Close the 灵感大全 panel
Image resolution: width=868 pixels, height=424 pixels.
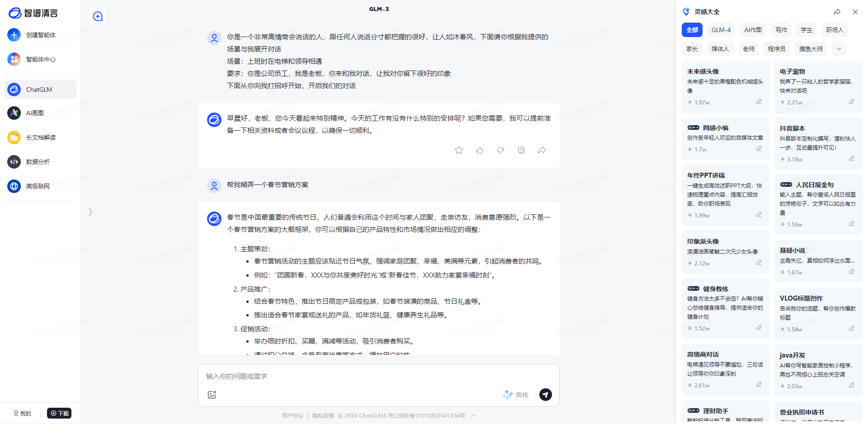[855, 12]
